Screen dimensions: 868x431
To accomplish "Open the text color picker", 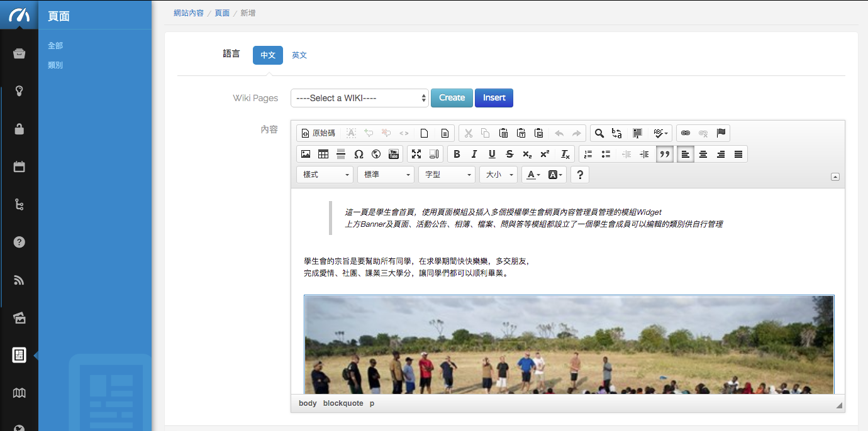I will point(533,175).
